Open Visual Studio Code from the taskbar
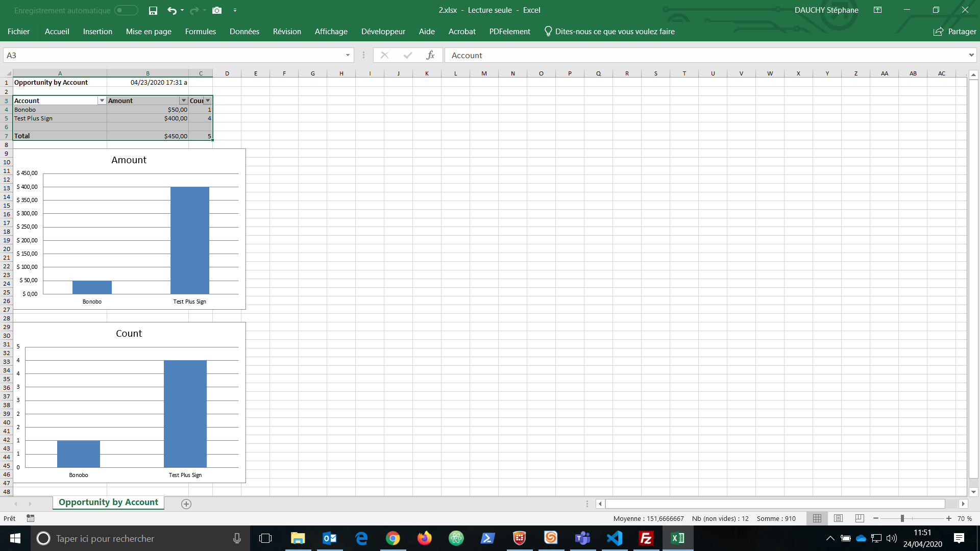 pyautogui.click(x=615, y=538)
